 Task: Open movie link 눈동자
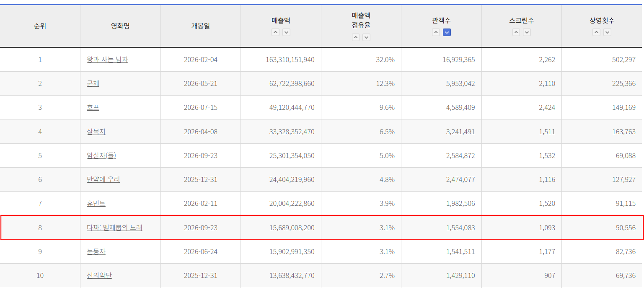96,252
